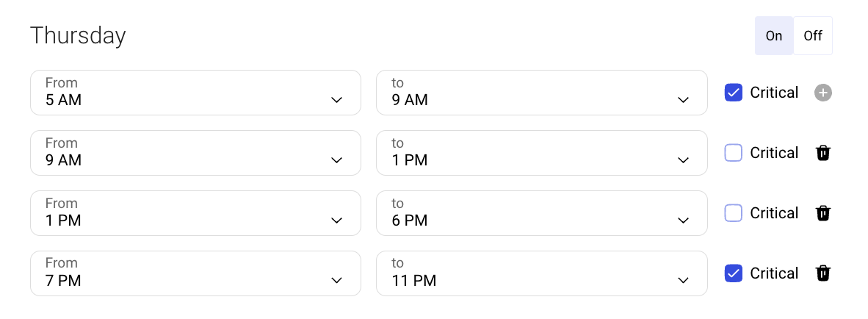Check Critical for the 1 PM slot
The image size is (868, 319).
(733, 213)
